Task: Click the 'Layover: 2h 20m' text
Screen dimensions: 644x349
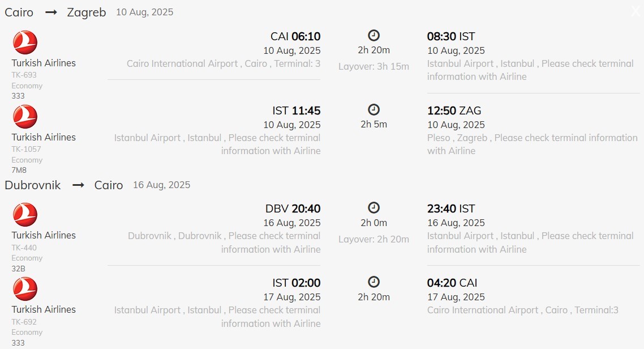Action: (x=373, y=239)
